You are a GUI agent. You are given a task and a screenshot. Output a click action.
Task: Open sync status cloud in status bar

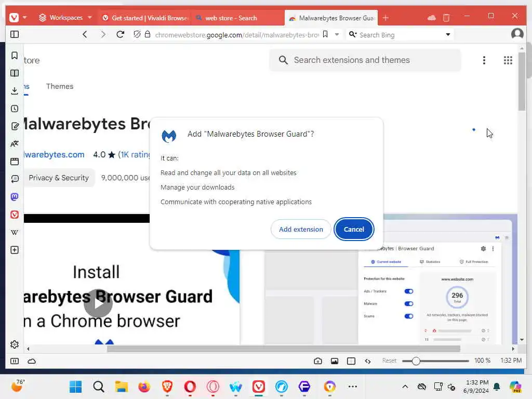click(32, 361)
